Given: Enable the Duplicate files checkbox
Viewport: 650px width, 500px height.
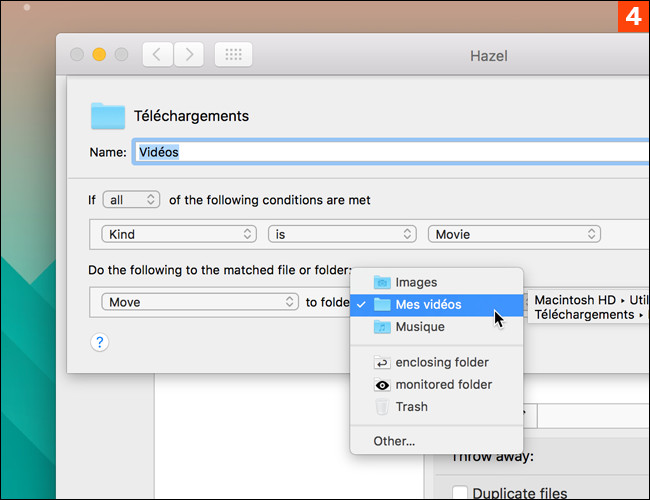Looking at the screenshot, I should point(460,492).
